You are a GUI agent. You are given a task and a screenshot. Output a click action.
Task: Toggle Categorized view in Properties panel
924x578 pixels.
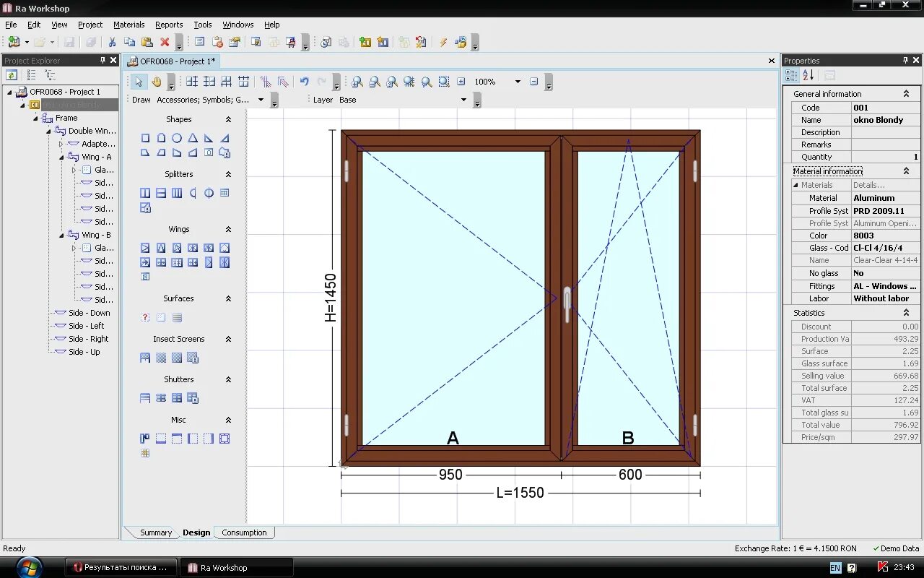pos(792,75)
